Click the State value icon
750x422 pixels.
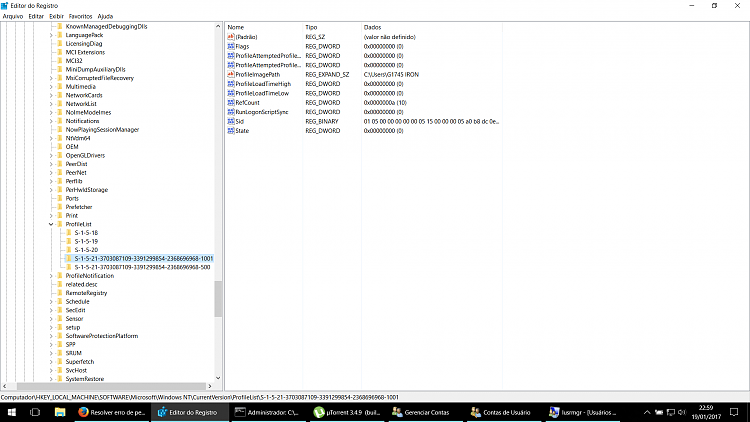tap(231, 131)
